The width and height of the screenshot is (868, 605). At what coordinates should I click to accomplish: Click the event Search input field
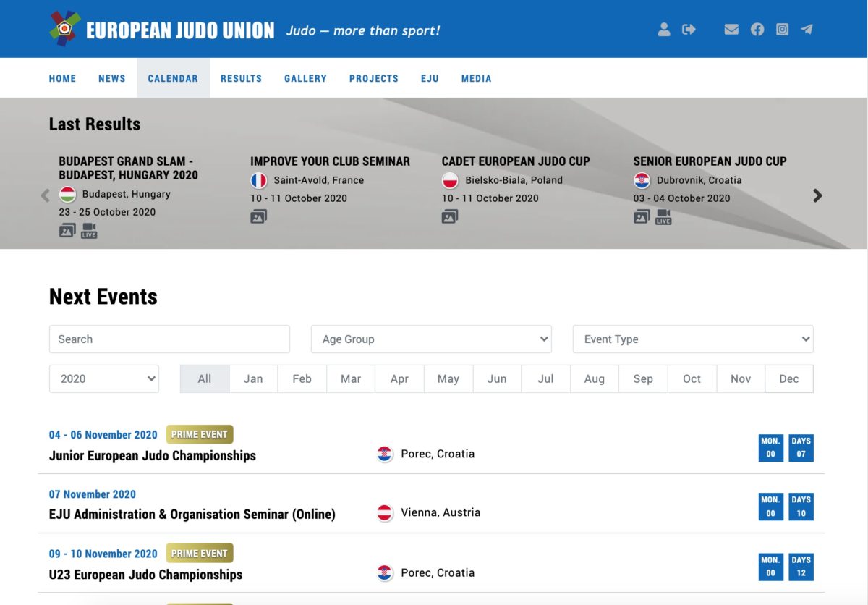click(169, 339)
